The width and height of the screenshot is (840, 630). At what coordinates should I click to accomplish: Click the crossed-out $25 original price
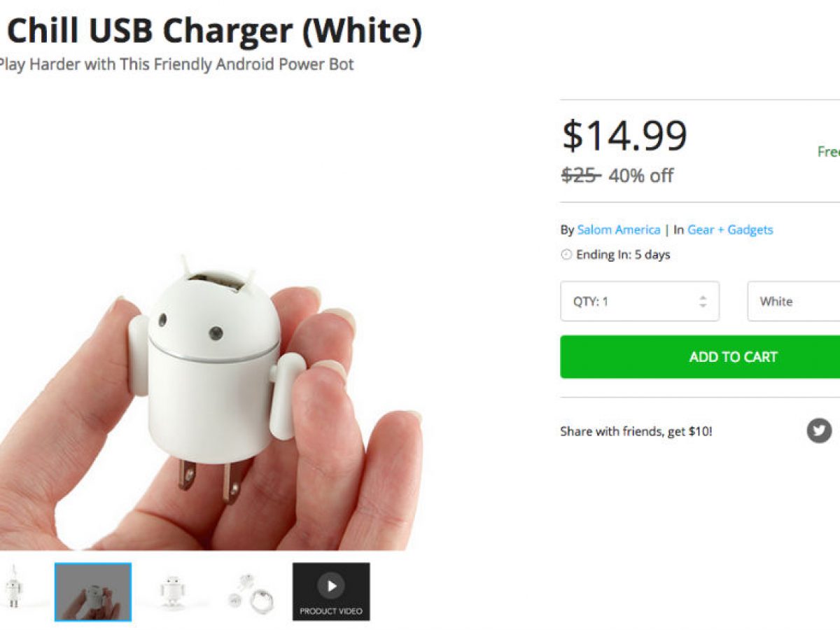click(x=580, y=175)
